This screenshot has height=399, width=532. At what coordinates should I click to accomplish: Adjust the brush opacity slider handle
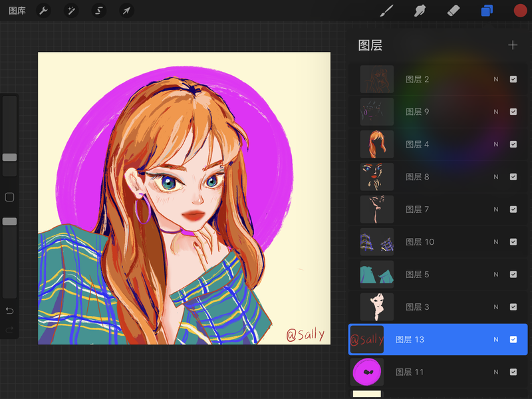[x=9, y=221]
